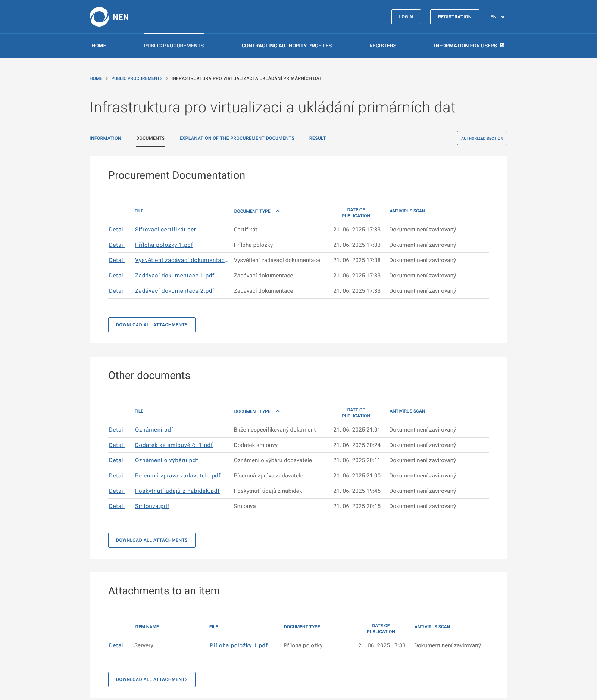Click breadcrumb chevron after Home
597x700 pixels.
107,78
